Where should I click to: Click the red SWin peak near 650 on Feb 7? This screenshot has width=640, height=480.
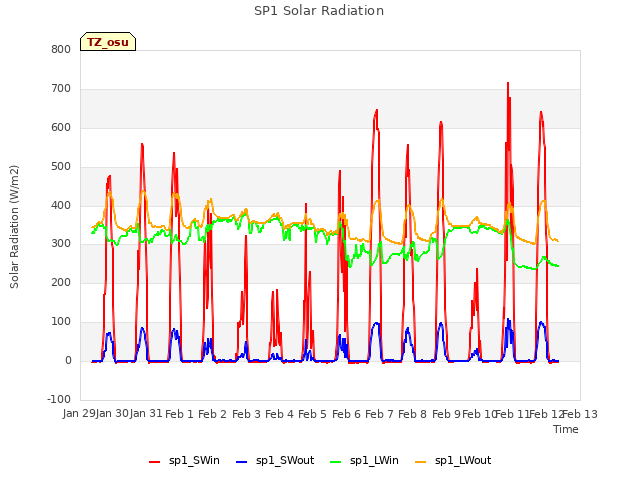pos(377,110)
